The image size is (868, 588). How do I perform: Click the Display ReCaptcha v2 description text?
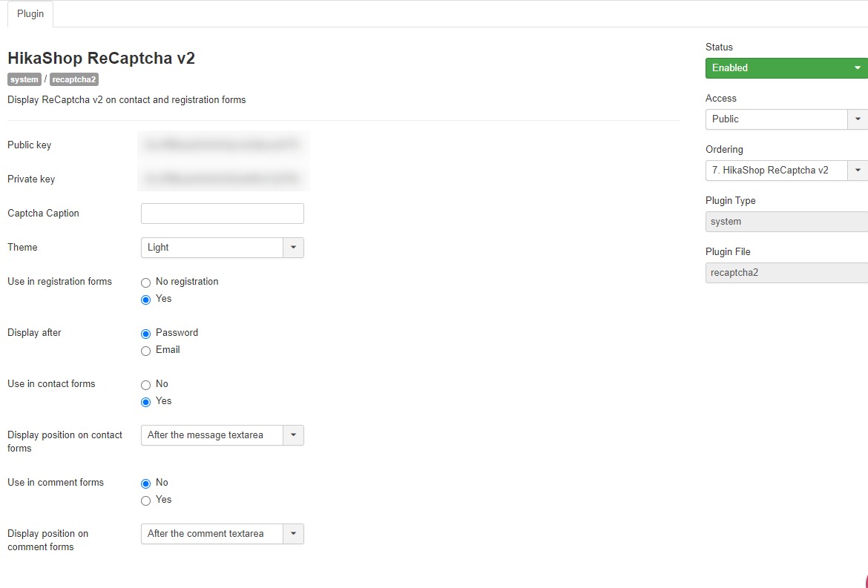click(x=127, y=100)
